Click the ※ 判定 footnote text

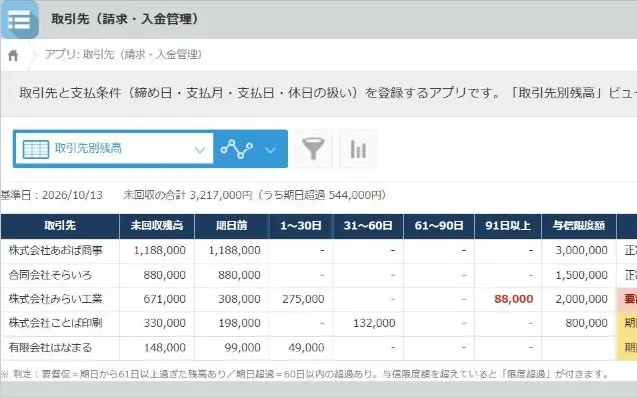click(305, 374)
